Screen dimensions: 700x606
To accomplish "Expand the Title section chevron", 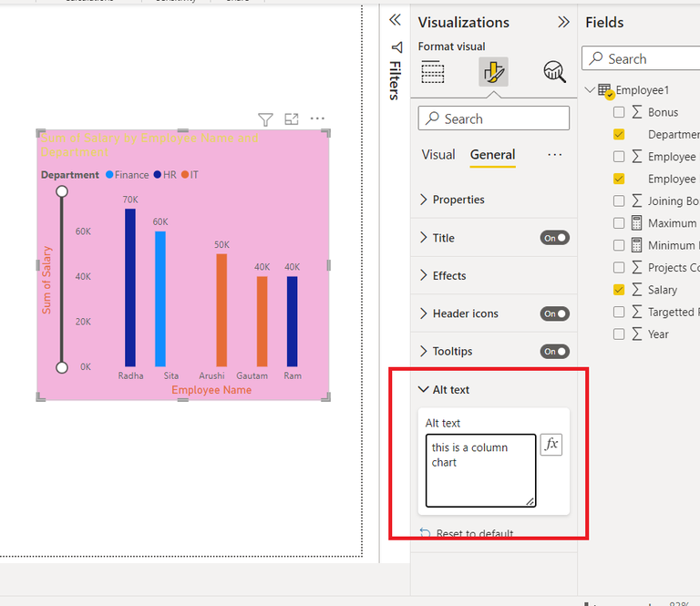I will [x=423, y=238].
